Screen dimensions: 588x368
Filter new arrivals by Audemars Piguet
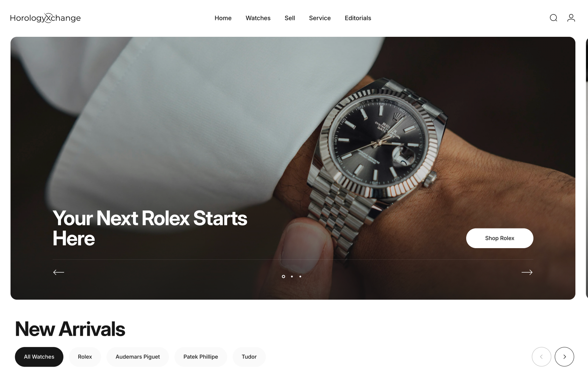tap(138, 357)
